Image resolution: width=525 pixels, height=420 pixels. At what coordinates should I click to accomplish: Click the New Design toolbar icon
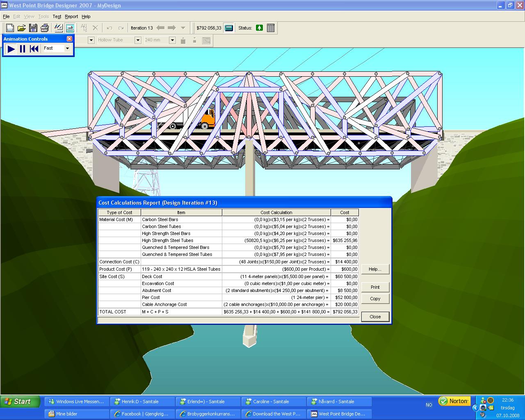coord(10,28)
